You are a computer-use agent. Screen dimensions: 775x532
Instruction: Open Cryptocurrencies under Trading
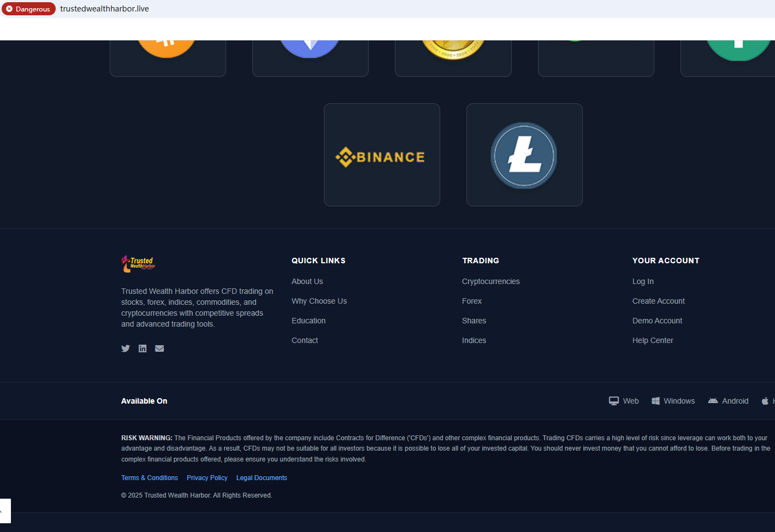[x=490, y=281]
